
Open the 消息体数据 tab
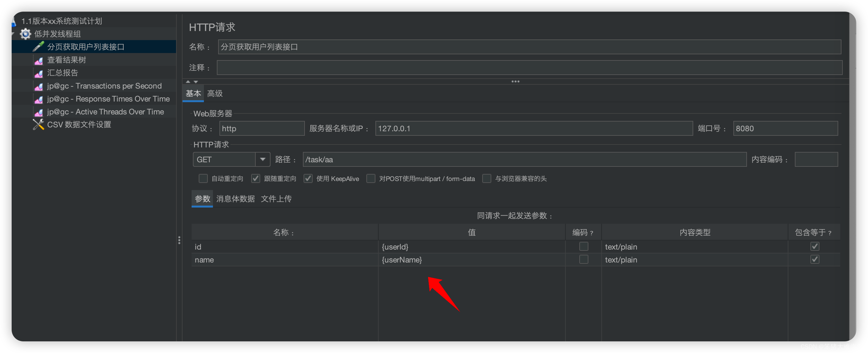pyautogui.click(x=235, y=198)
